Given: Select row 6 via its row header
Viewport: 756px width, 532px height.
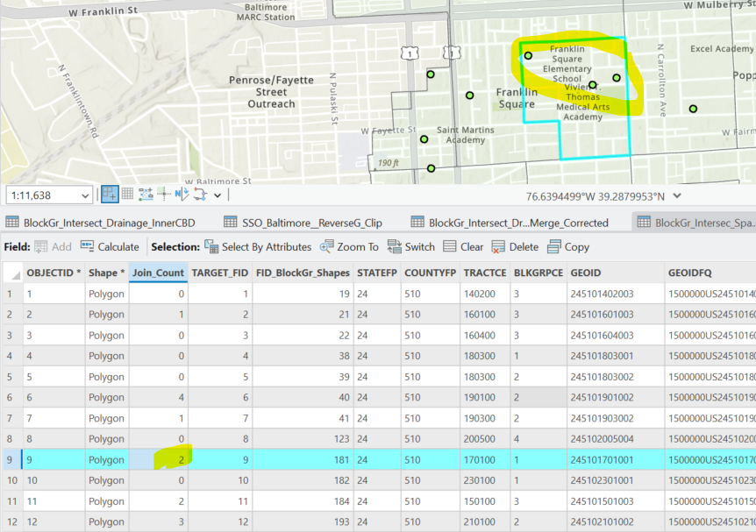Looking at the screenshot, I should [11, 398].
